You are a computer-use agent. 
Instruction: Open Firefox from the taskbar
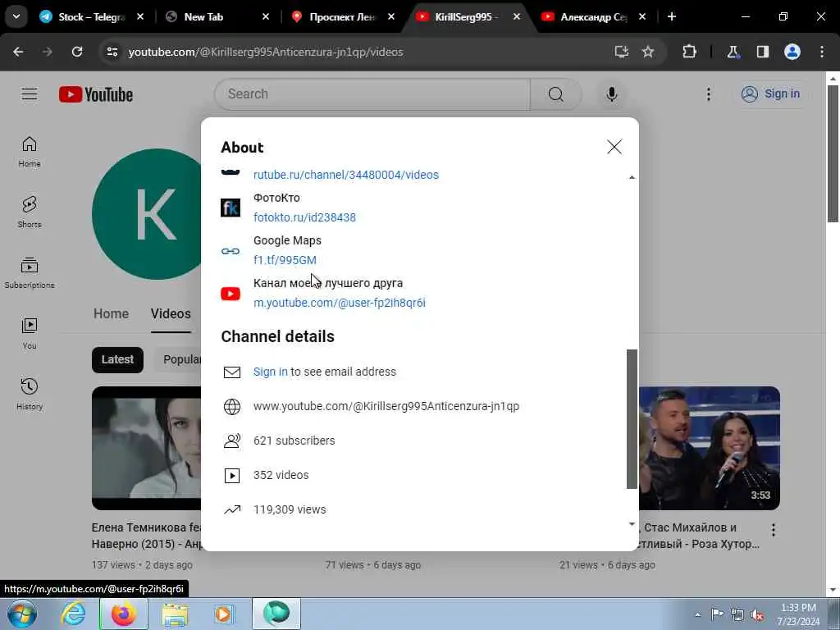(x=124, y=614)
